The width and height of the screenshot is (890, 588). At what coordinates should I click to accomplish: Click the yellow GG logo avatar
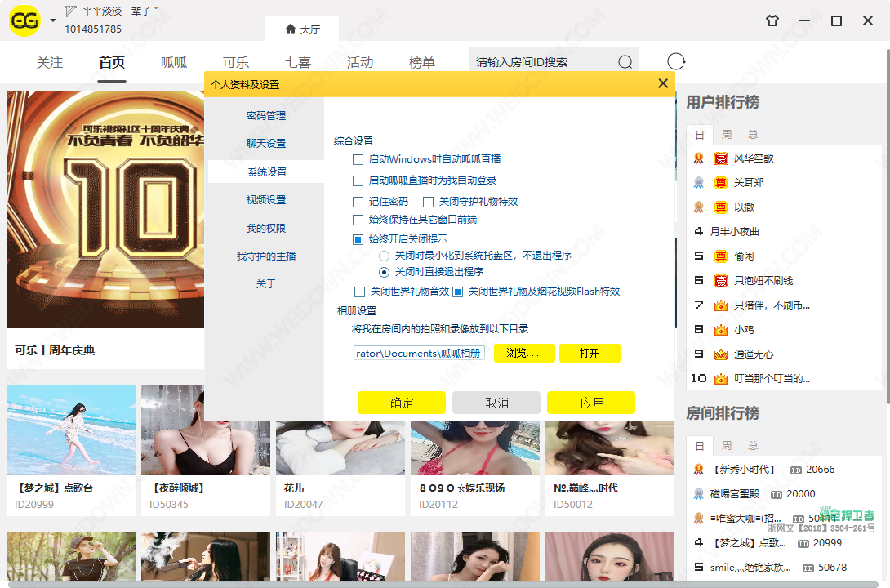click(24, 20)
